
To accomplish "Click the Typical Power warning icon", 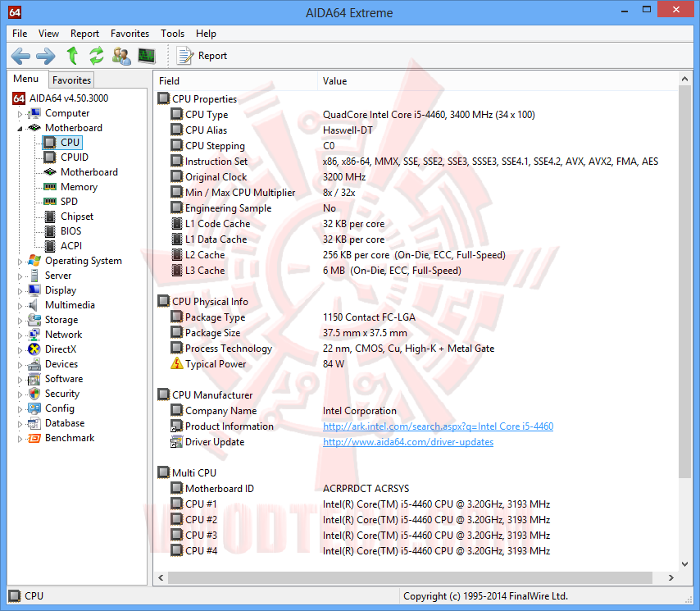I will pyautogui.click(x=177, y=363).
